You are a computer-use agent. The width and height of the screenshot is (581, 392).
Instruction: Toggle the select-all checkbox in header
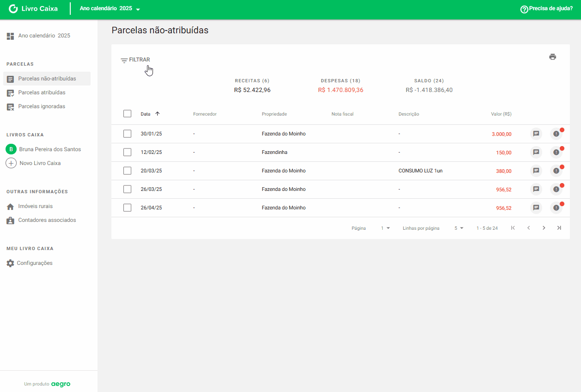click(128, 114)
